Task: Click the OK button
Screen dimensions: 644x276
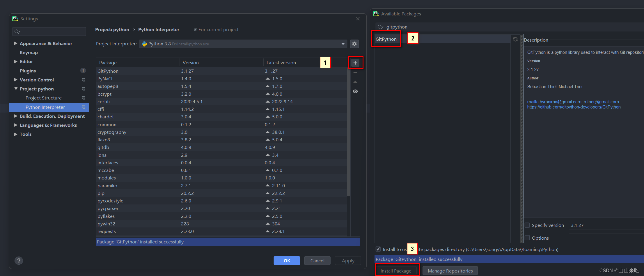Action: point(287,261)
